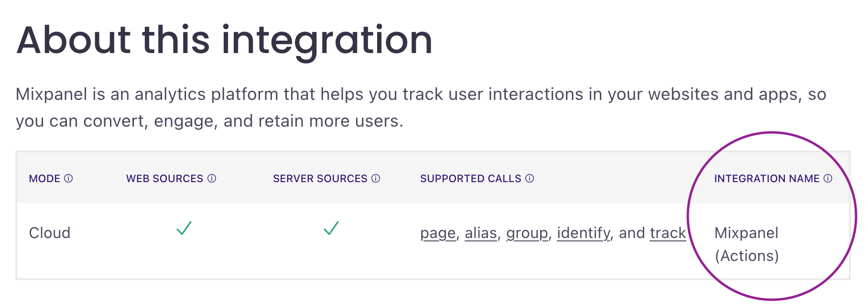868x304 pixels.
Task: Open the page call link
Action: 437,233
